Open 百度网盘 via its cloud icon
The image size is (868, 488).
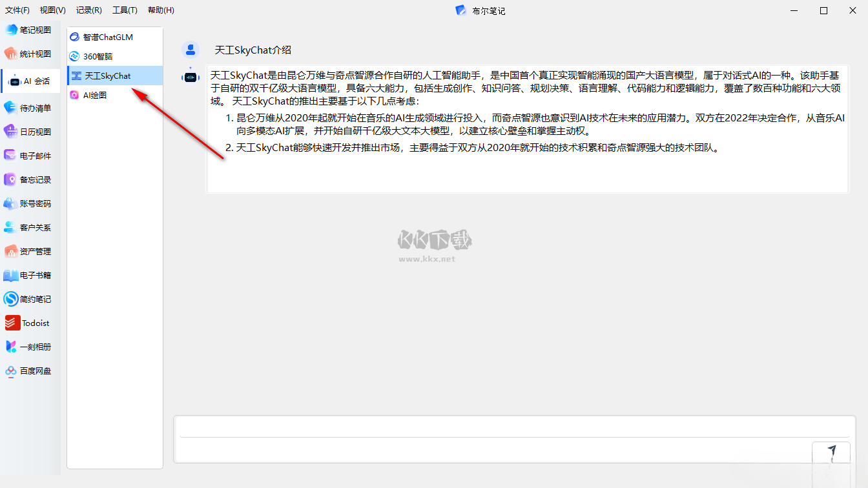[11, 371]
